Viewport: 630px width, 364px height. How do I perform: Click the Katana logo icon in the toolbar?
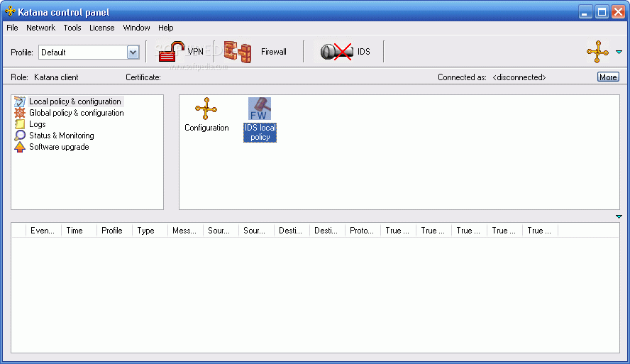[597, 52]
